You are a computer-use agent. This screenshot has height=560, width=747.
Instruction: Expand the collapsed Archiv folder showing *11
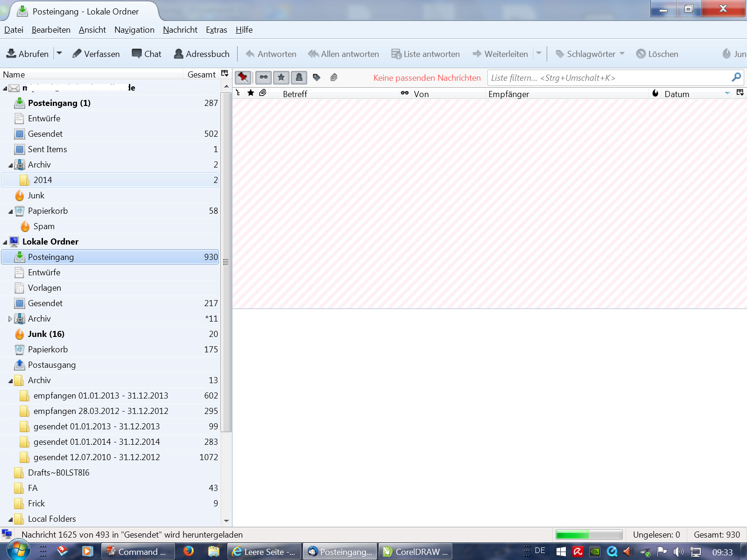(x=10, y=319)
